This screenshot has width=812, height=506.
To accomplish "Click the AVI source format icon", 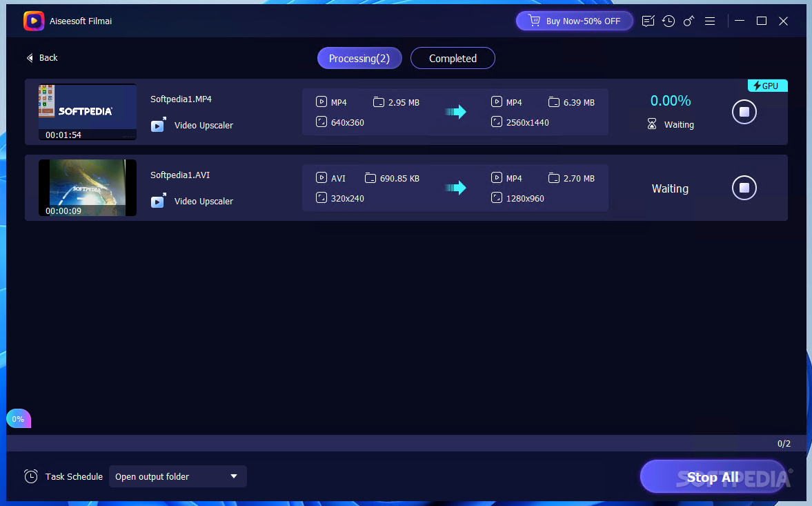I will pos(321,177).
